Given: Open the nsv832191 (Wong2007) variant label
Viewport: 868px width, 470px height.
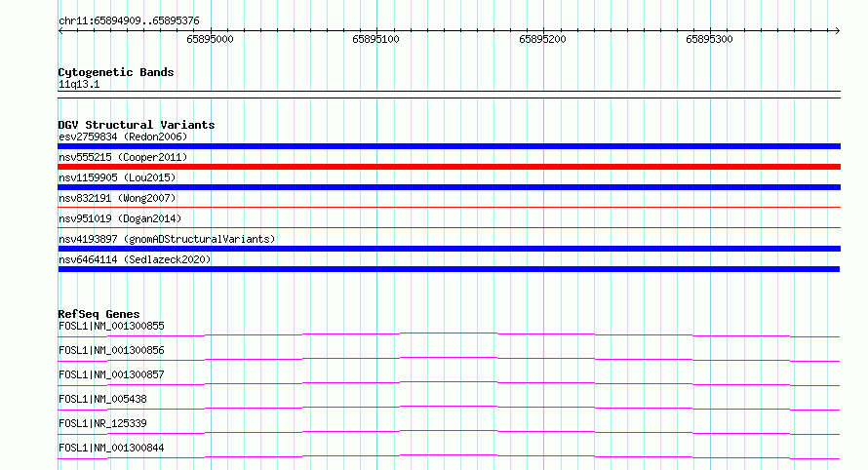Looking at the screenshot, I should pyautogui.click(x=117, y=198).
